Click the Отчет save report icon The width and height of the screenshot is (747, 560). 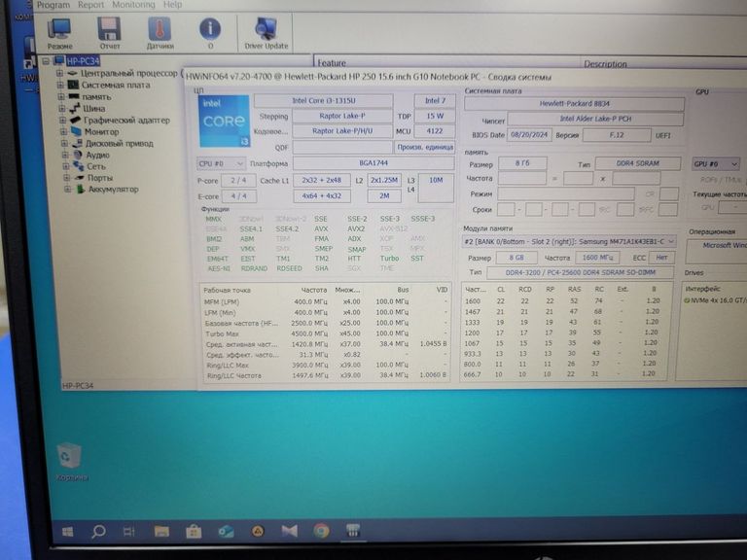110,30
